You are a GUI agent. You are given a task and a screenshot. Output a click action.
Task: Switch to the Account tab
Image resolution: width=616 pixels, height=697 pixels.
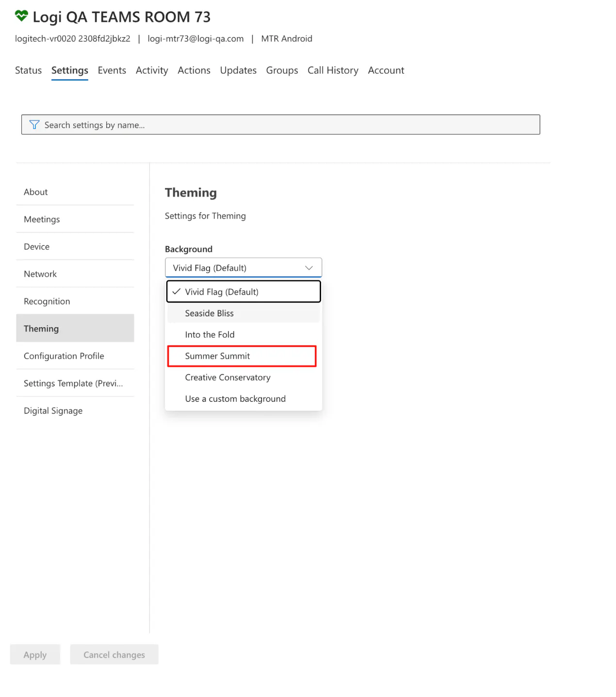pyautogui.click(x=386, y=70)
